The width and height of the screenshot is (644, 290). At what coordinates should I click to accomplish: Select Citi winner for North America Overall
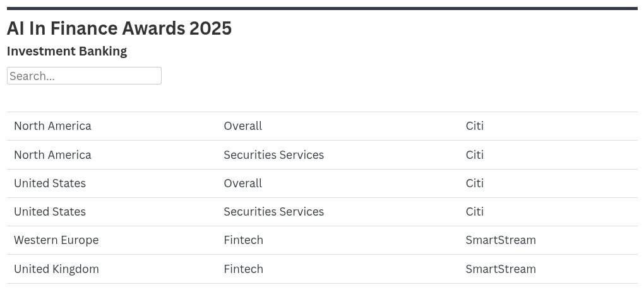[x=474, y=126]
